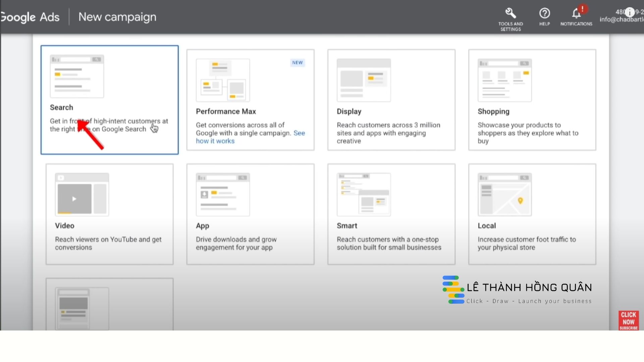Select the partially visible bottom campaign card
The height and width of the screenshot is (362, 644).
click(109, 304)
